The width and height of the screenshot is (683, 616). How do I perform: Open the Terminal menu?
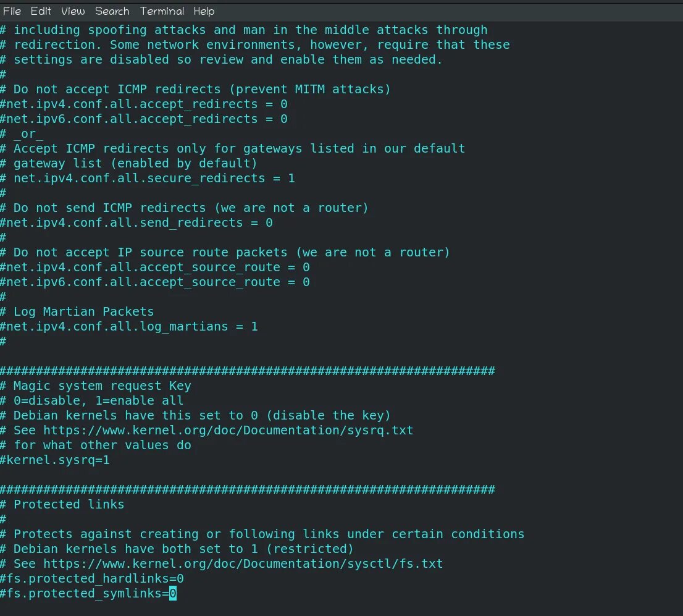(x=162, y=11)
